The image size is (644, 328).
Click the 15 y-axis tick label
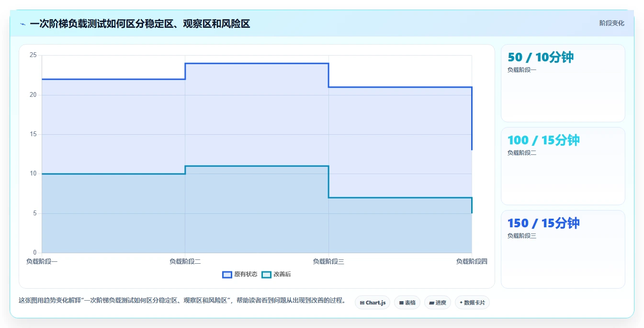pyautogui.click(x=33, y=134)
